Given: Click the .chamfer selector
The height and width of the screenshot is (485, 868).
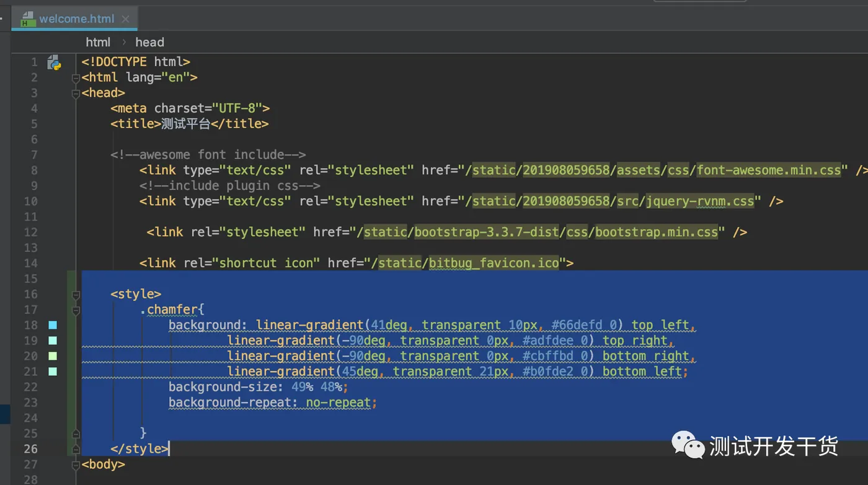Looking at the screenshot, I should 169,310.
